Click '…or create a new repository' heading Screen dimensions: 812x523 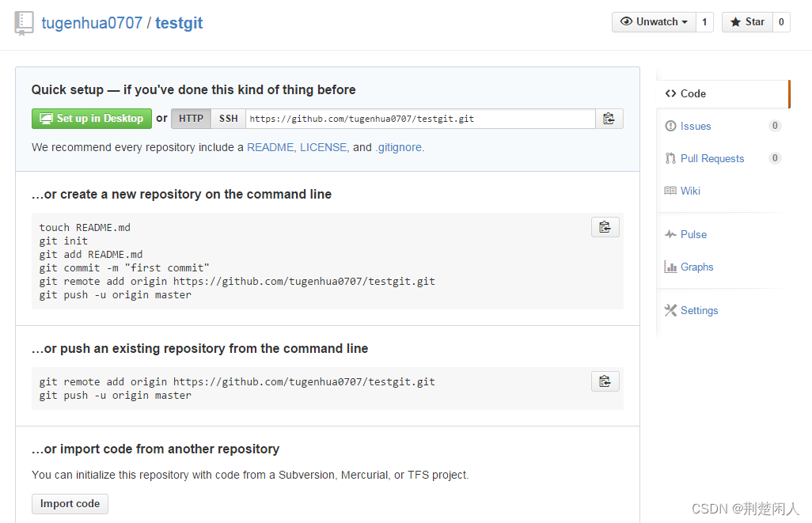181,194
